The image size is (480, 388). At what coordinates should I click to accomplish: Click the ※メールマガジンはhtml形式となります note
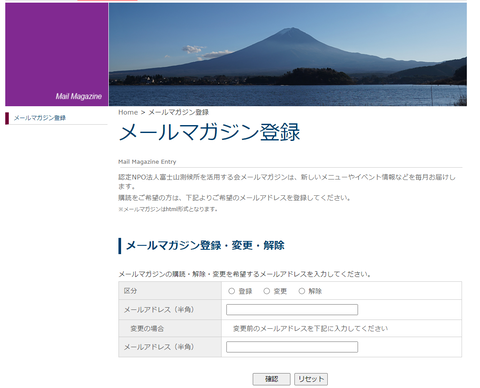168,209
